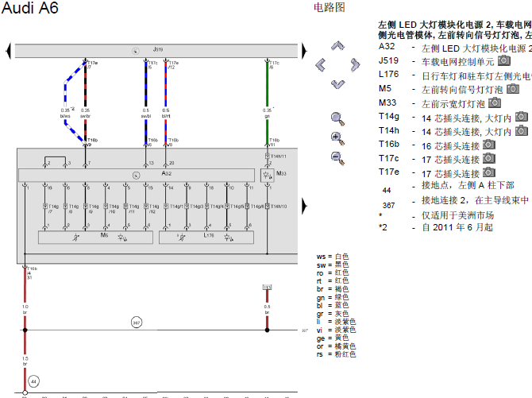
Task: Click the 'T16b' legend entry
Action: 389,144
